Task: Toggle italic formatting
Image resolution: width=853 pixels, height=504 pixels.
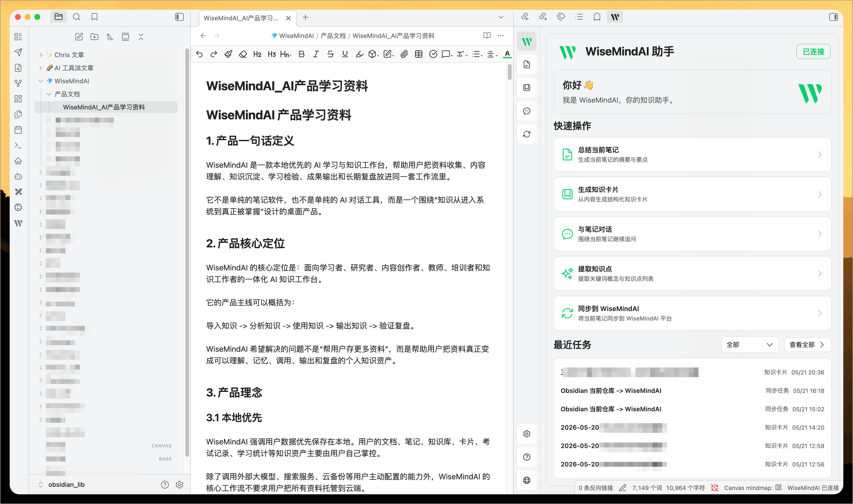Action: [316, 54]
